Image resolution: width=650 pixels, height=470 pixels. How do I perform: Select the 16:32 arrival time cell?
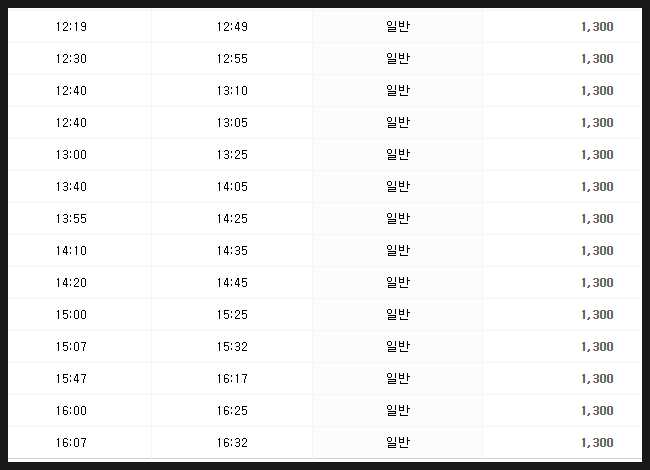click(232, 442)
